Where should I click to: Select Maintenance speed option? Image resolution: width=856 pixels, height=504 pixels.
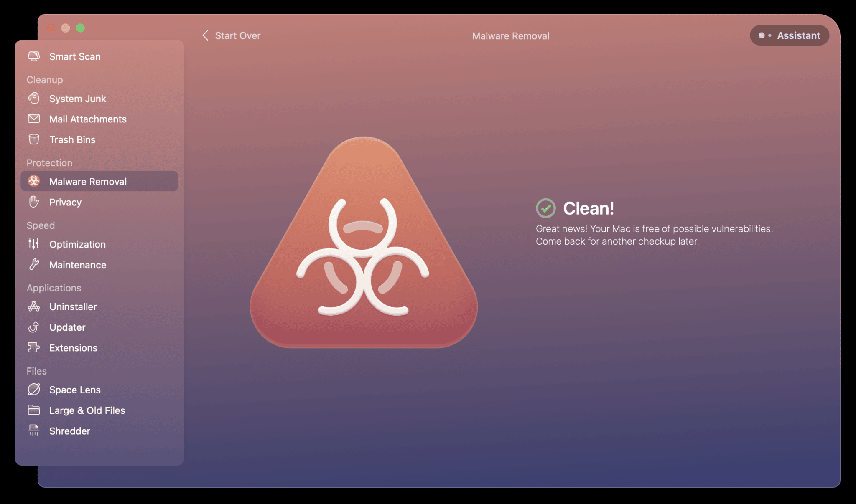(x=77, y=264)
